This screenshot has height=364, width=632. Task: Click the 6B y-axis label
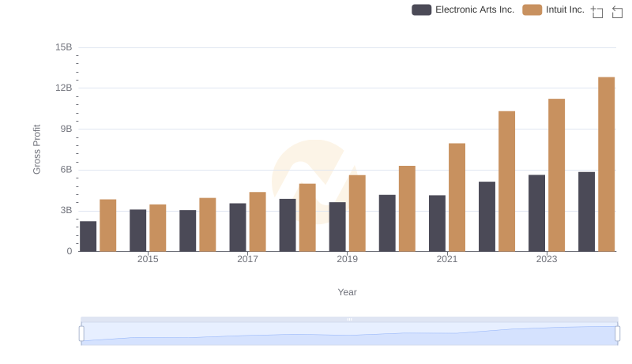tap(66, 170)
